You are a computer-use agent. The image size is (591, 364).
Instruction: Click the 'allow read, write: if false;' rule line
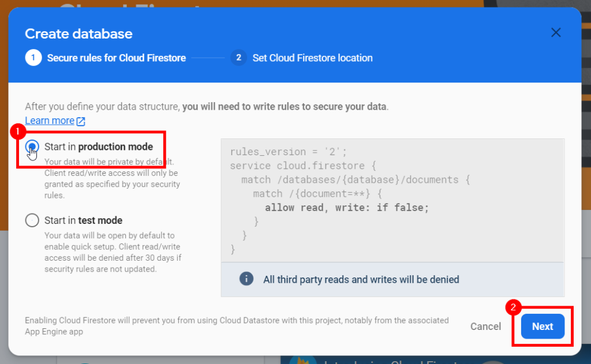(347, 208)
